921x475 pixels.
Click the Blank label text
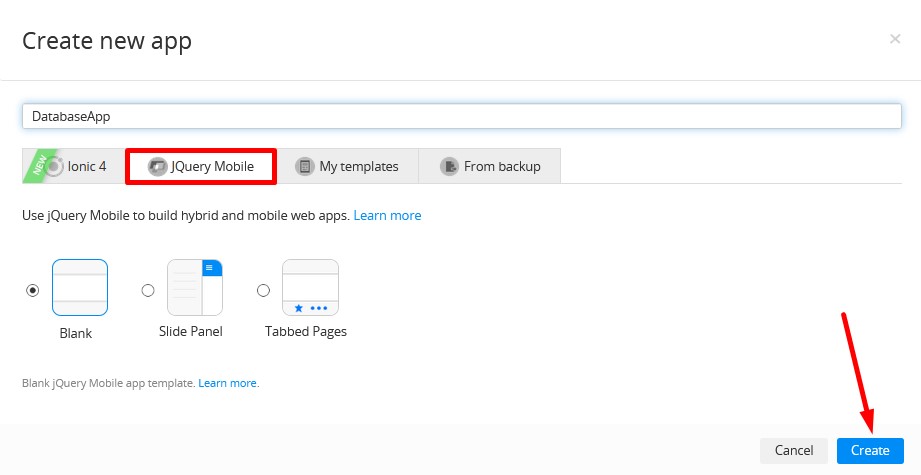[76, 333]
